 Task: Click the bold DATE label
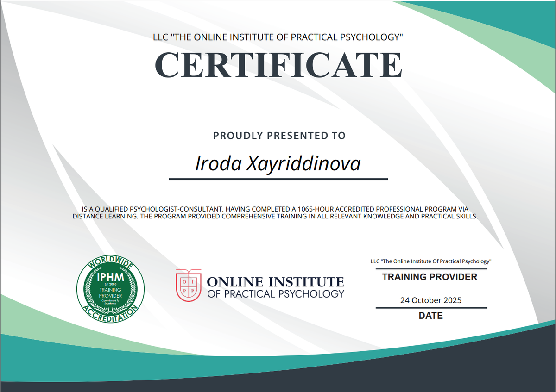pos(431,316)
